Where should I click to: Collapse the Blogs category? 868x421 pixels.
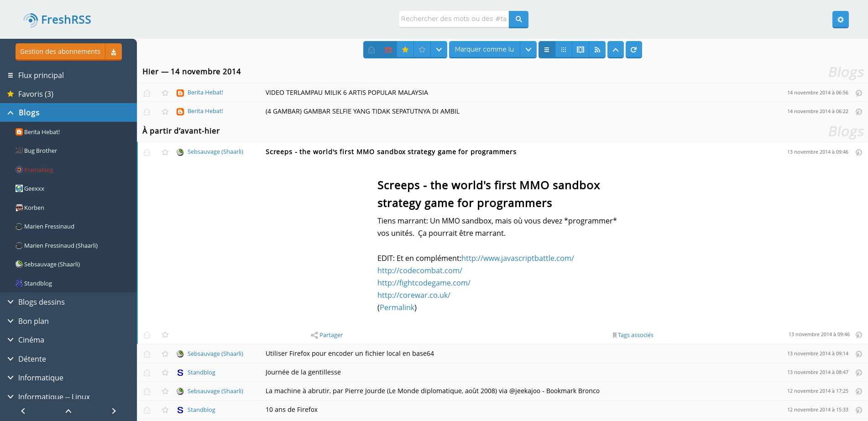[11, 113]
